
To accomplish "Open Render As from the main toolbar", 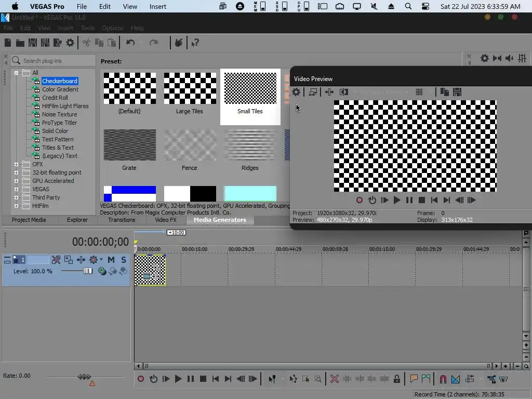I will point(58,43).
